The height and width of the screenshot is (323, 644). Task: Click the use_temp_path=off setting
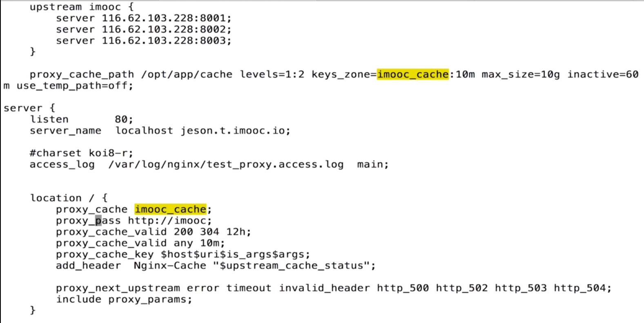click(75, 86)
